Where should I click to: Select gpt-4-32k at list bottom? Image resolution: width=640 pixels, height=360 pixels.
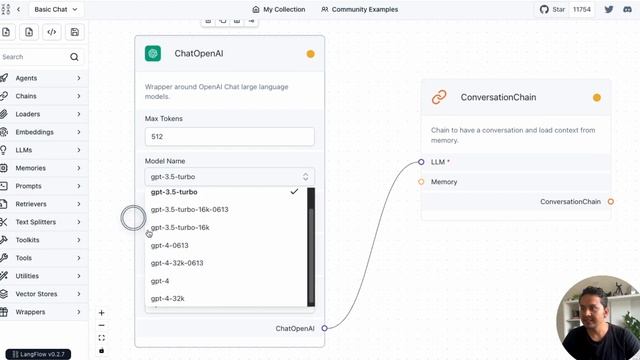[226, 298]
